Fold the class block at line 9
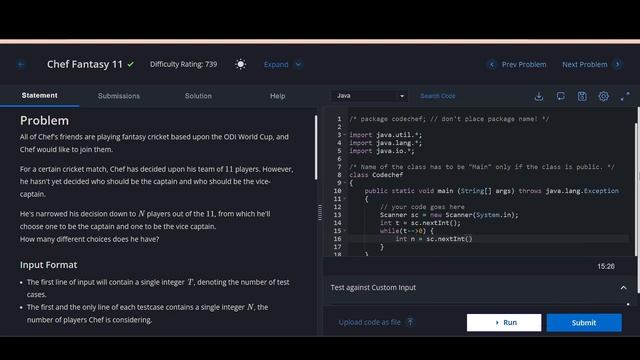Viewport: 640px width, 360px height. point(344,183)
